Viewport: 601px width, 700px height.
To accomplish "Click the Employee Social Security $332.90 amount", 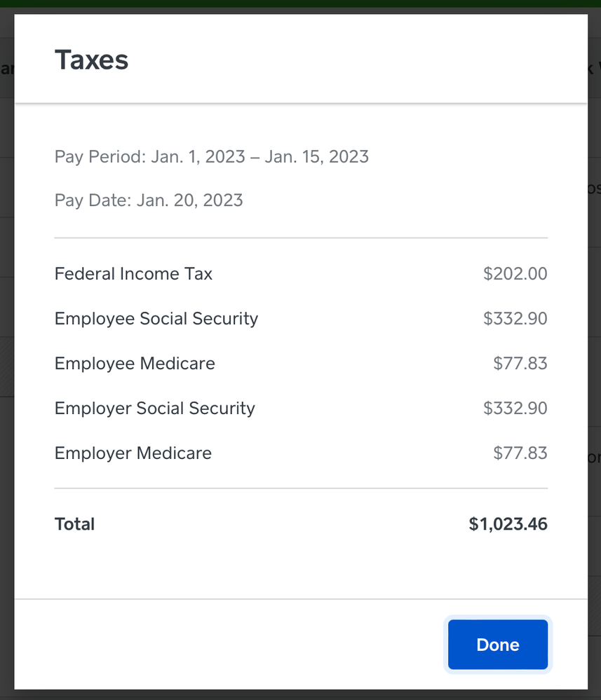I will [515, 319].
